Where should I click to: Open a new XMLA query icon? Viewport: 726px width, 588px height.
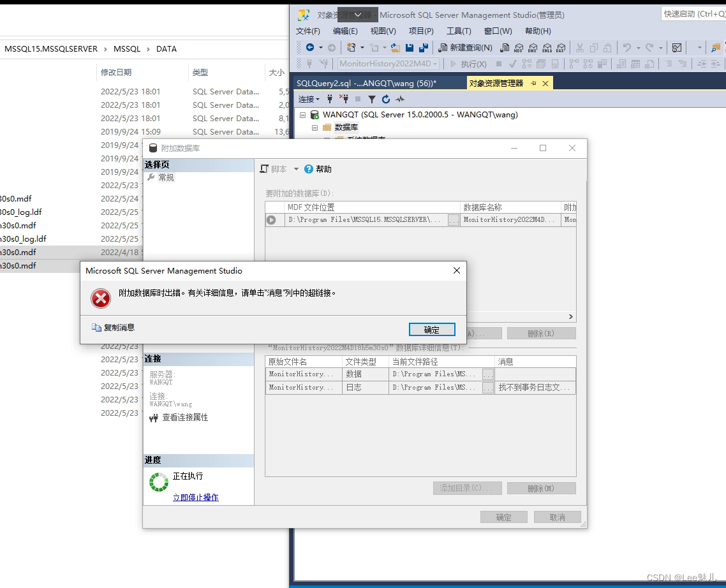(x=547, y=47)
